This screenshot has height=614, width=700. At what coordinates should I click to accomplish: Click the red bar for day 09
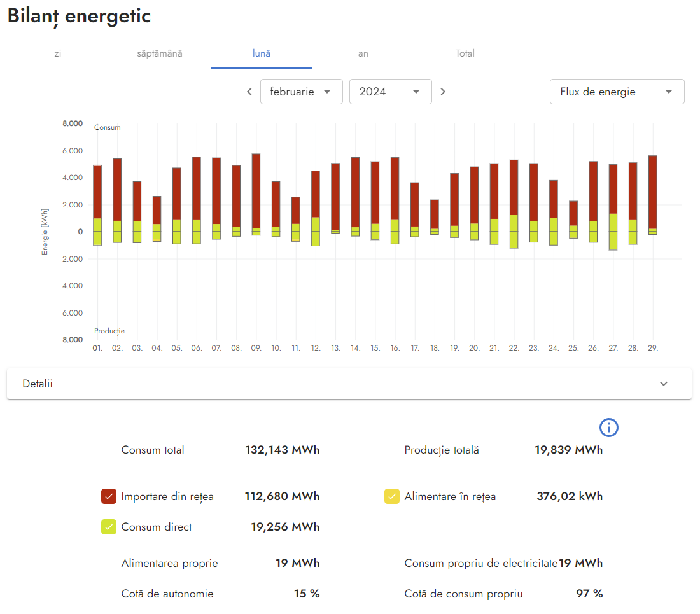point(256,191)
